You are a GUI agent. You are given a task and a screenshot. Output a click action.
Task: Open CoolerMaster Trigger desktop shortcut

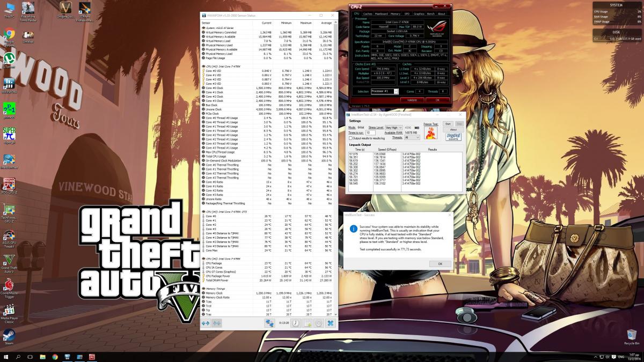coord(9,290)
